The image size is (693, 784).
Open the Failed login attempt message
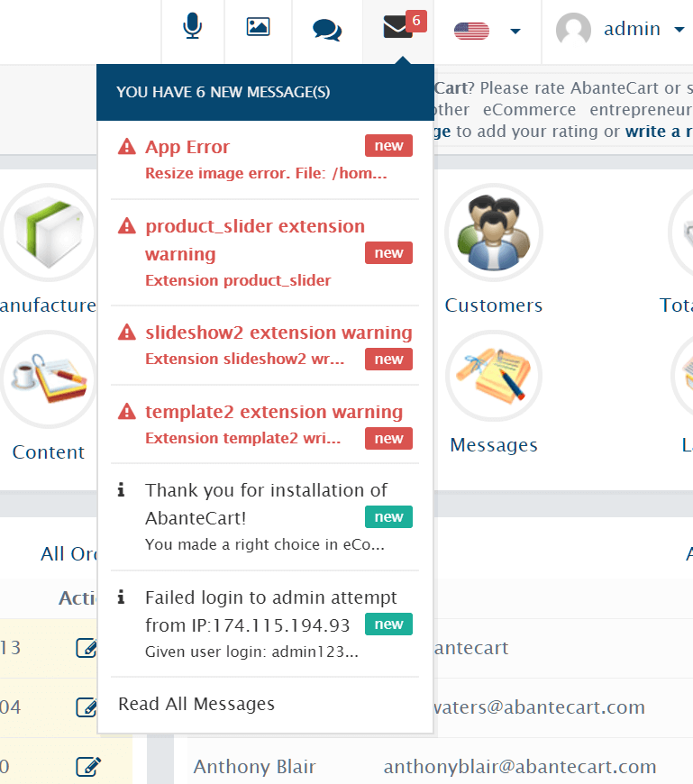(x=265, y=624)
